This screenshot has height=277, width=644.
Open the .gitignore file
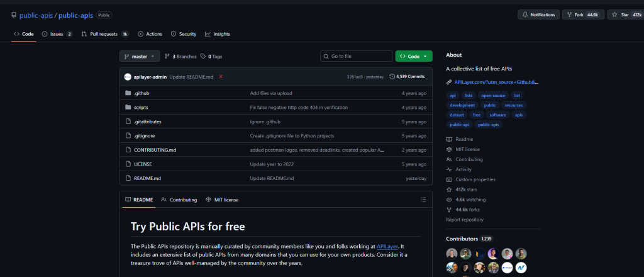point(144,135)
